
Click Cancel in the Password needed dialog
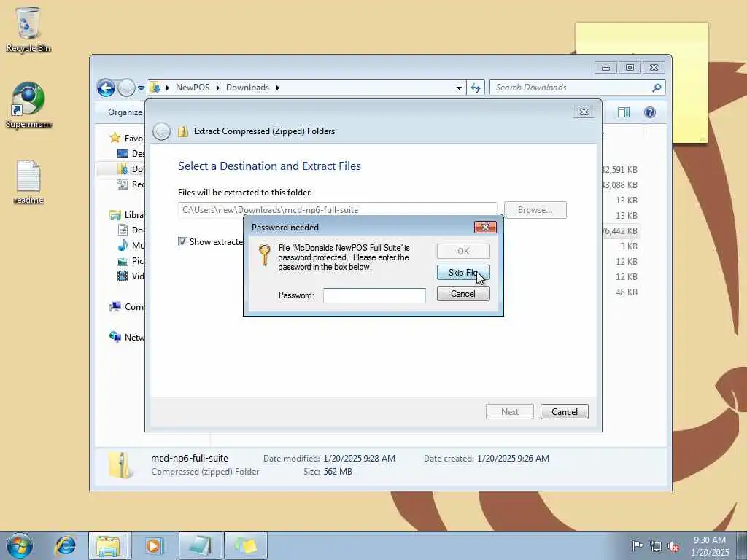point(463,294)
